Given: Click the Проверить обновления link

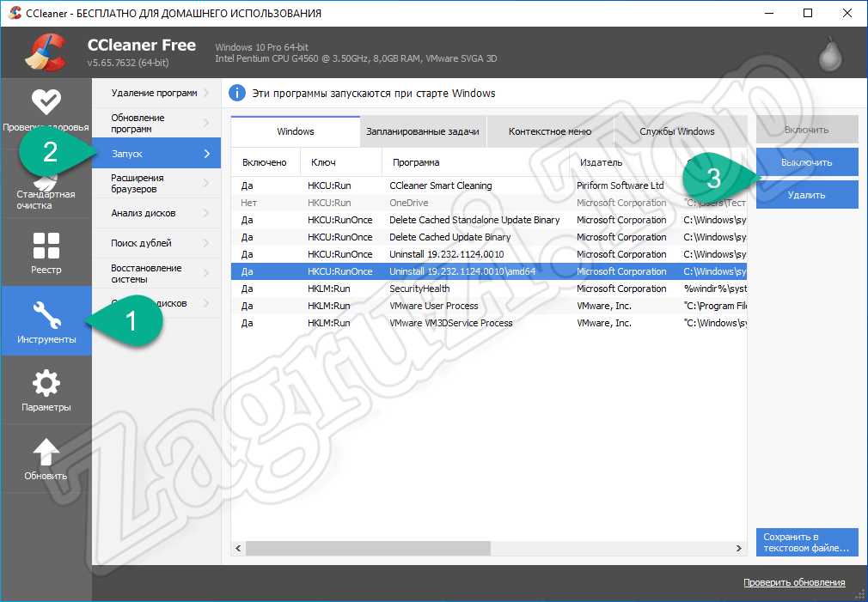Looking at the screenshot, I should tap(794, 582).
